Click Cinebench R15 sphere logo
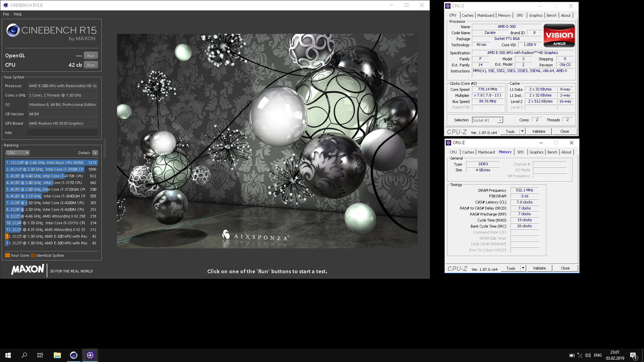The image size is (644, 362). tap(13, 30)
